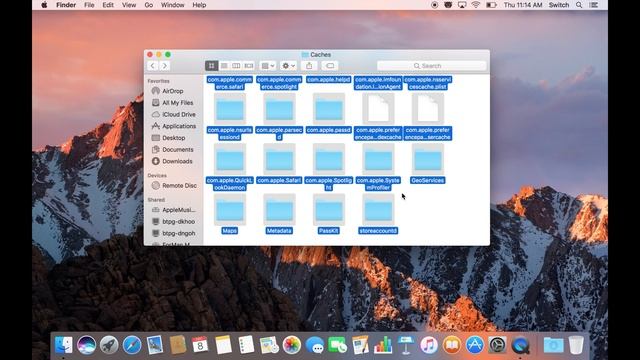Select the com.apple.Spotlight folder
The width and height of the screenshot is (640, 360).
[329, 160]
